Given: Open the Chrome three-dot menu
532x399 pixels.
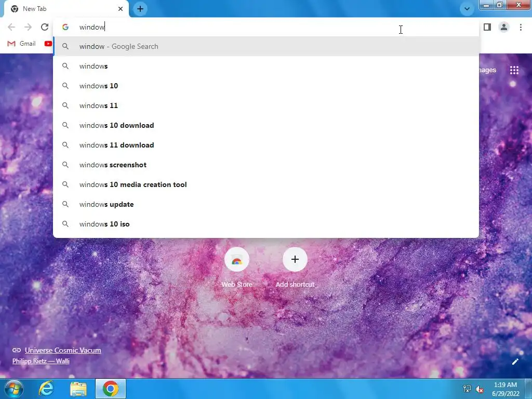Looking at the screenshot, I should (x=521, y=27).
